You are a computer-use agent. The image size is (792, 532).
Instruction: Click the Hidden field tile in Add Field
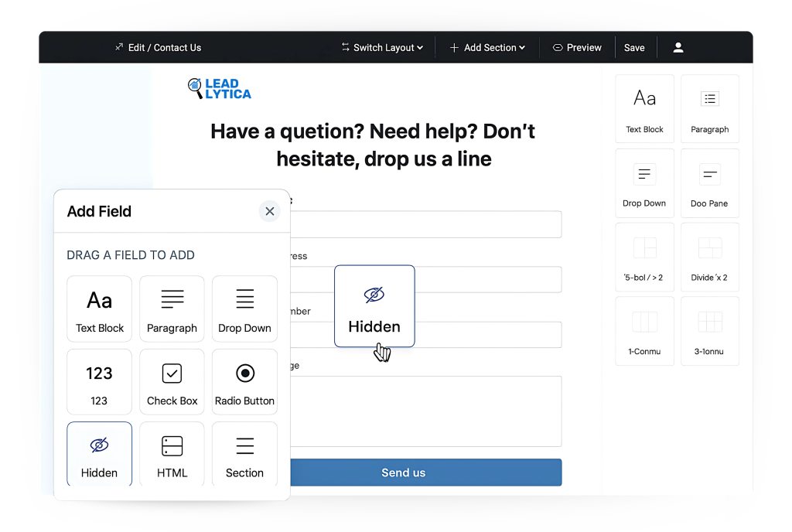[99, 454]
